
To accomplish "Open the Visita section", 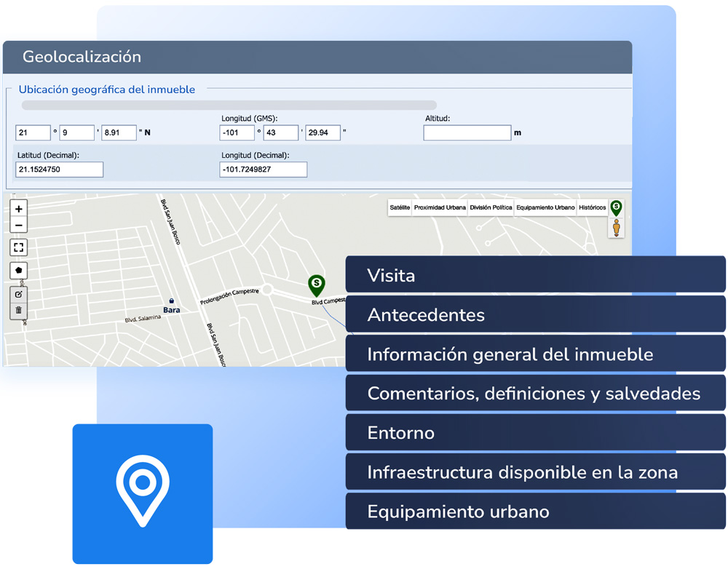I will [x=535, y=275].
